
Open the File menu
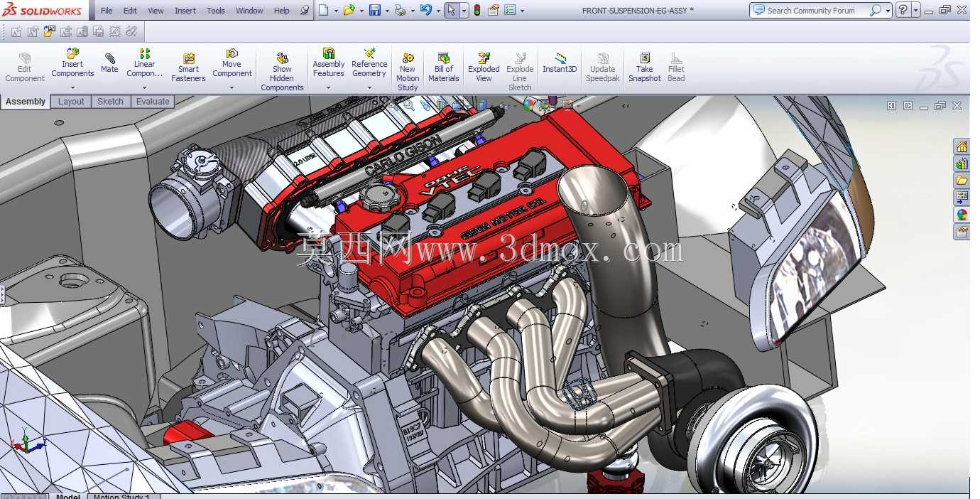tap(107, 11)
